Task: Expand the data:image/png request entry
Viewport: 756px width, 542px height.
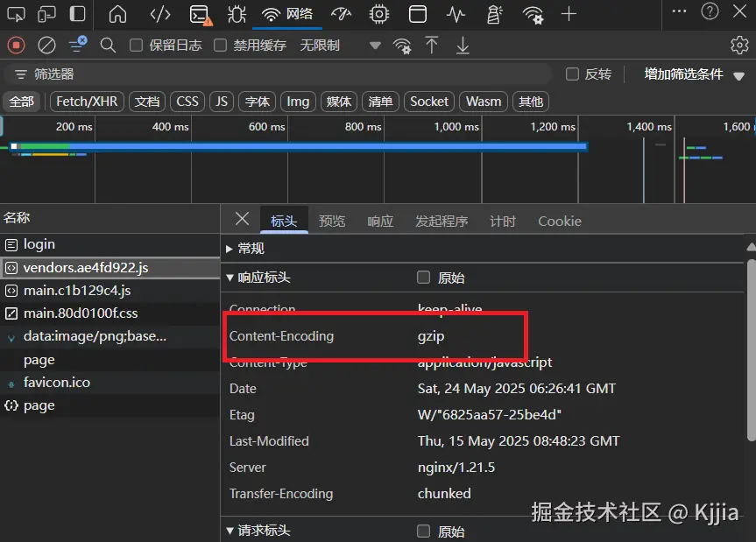Action: pyautogui.click(x=9, y=336)
